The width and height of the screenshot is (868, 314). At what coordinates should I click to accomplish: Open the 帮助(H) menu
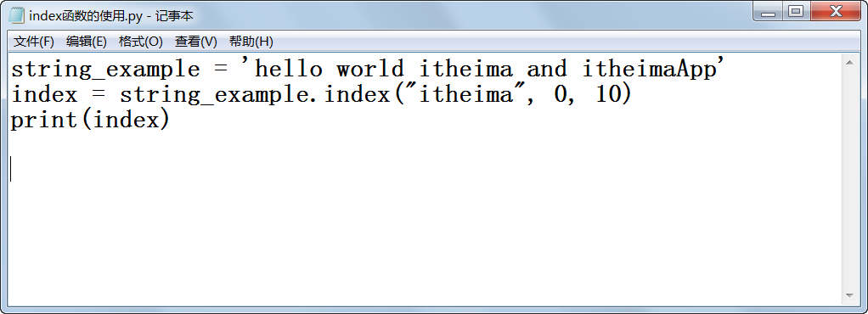(251, 42)
